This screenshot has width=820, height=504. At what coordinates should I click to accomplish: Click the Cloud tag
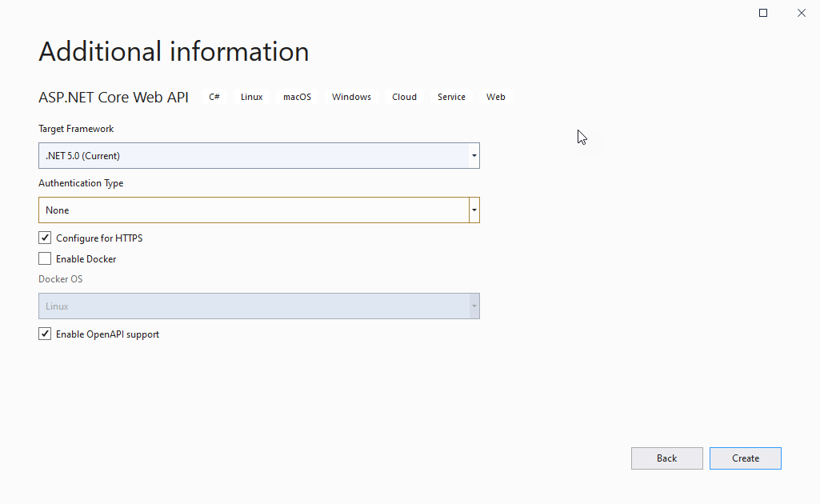tap(404, 97)
